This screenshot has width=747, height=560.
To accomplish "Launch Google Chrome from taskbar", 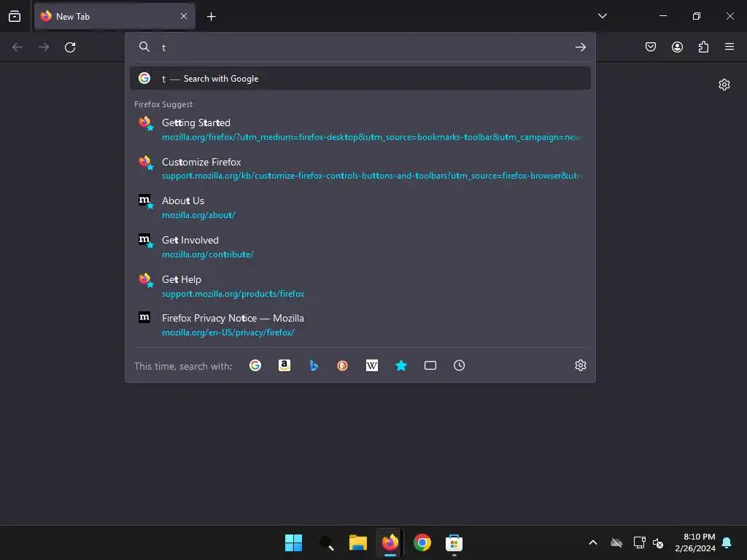I will (x=422, y=542).
